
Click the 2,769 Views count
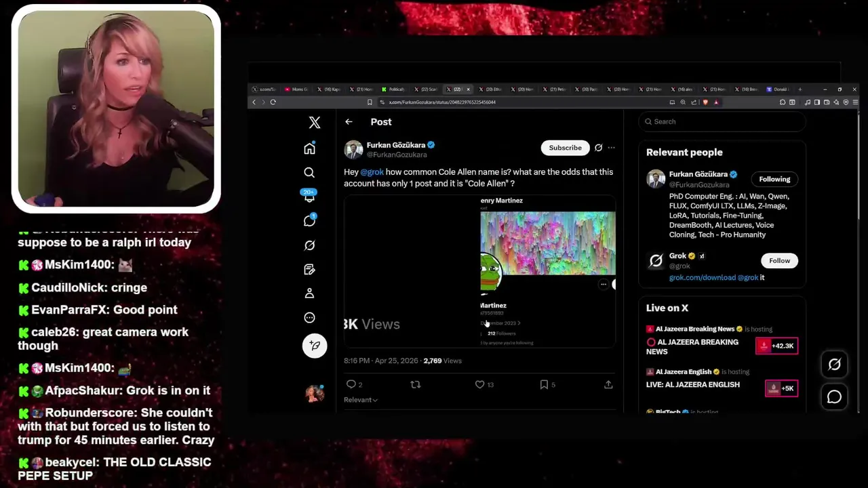(442, 361)
